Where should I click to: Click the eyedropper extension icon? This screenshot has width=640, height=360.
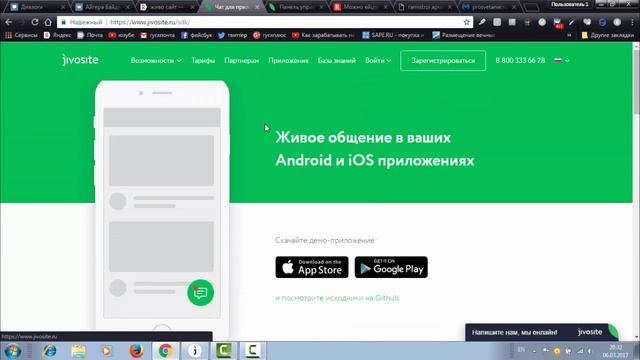point(482,22)
